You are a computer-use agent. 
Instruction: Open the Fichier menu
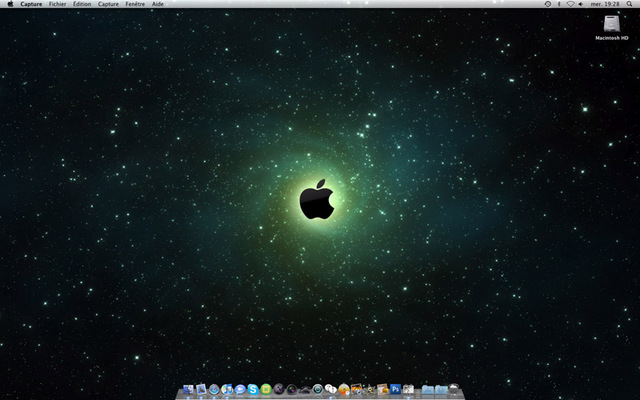pos(58,4)
